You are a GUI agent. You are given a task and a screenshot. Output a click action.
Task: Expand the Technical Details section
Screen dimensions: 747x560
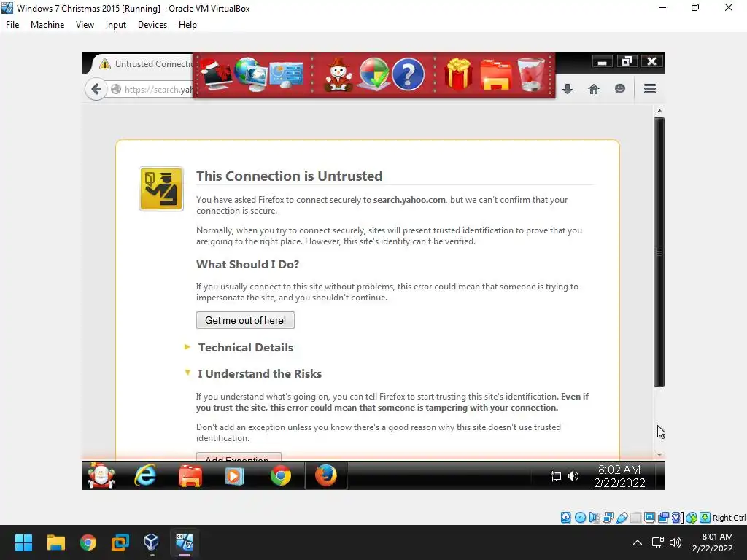click(x=239, y=348)
